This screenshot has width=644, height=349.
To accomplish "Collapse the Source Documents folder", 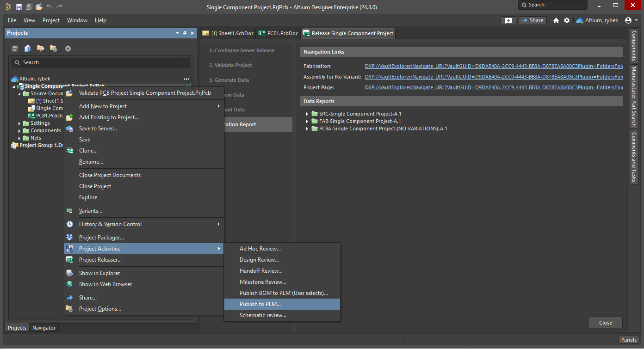I will coord(20,94).
